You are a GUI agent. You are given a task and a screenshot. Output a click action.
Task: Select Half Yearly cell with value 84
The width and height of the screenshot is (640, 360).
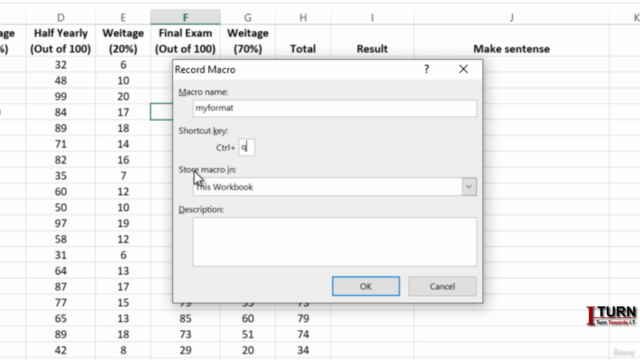(x=60, y=112)
